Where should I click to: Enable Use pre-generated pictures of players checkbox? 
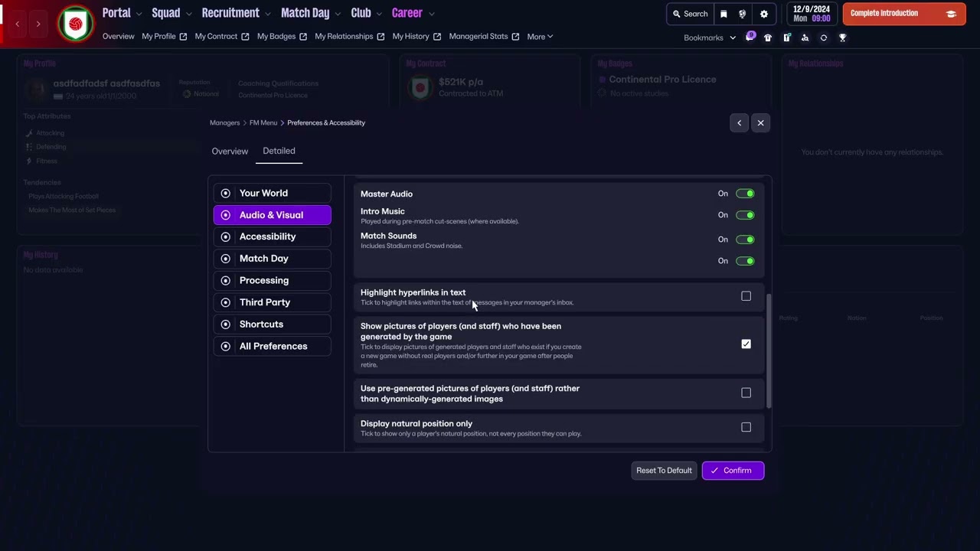point(746,393)
